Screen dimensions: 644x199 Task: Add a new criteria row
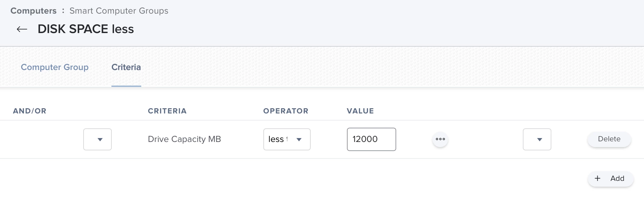click(x=611, y=179)
